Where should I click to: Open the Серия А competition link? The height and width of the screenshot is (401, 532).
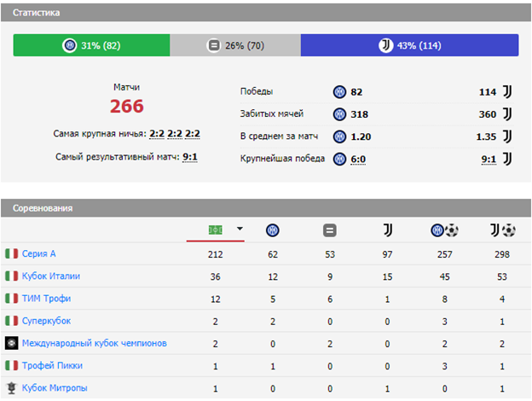[40, 254]
